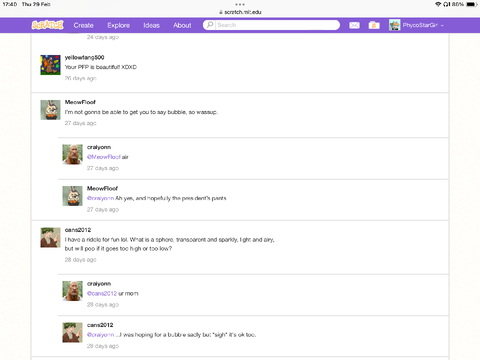Open the My Stuff folder icon
480x360 pixels.
374,25
